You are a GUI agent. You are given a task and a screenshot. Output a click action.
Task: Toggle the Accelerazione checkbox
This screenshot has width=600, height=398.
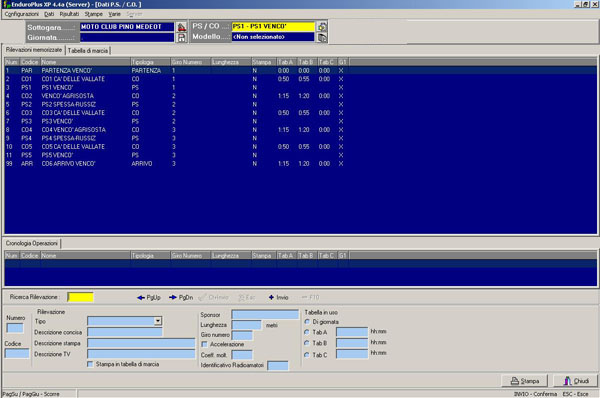(204, 344)
